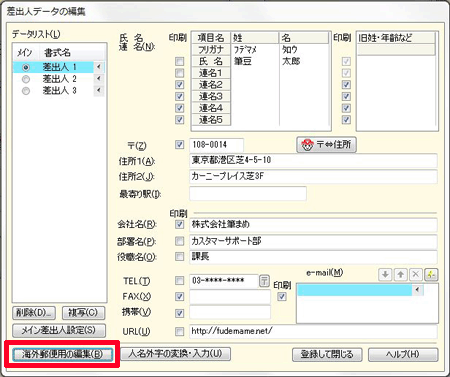Select 差出人 2 in the data list

click(60, 79)
